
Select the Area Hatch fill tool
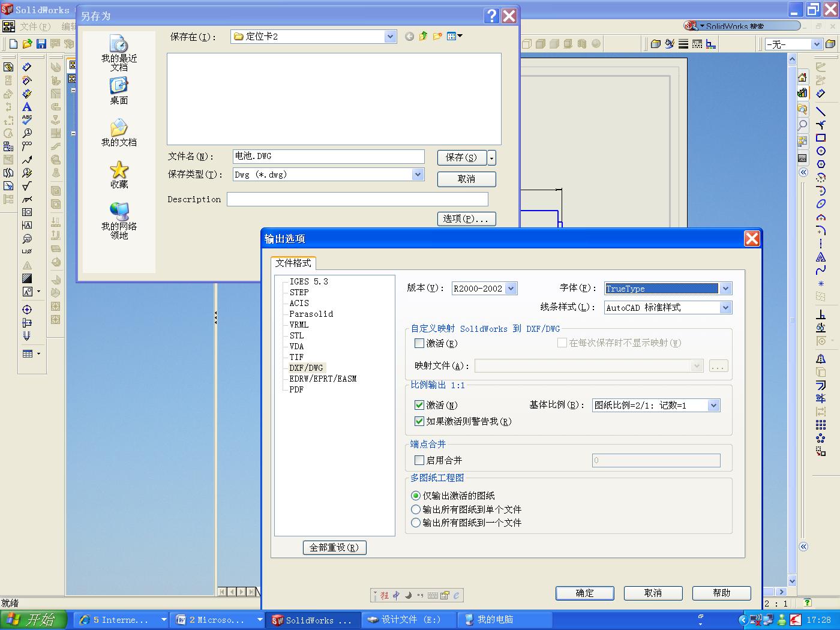pyautogui.click(x=27, y=278)
